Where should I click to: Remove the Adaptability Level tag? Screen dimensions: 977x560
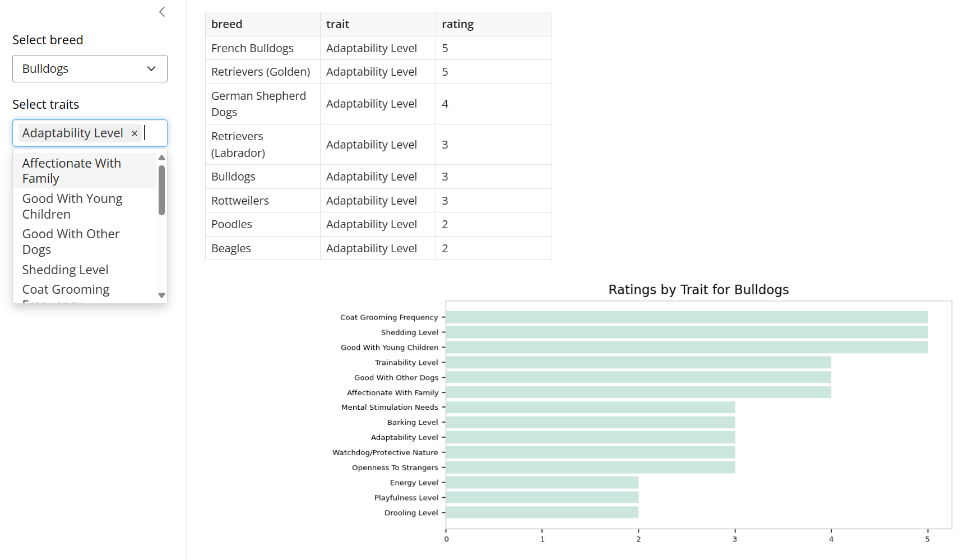[135, 133]
